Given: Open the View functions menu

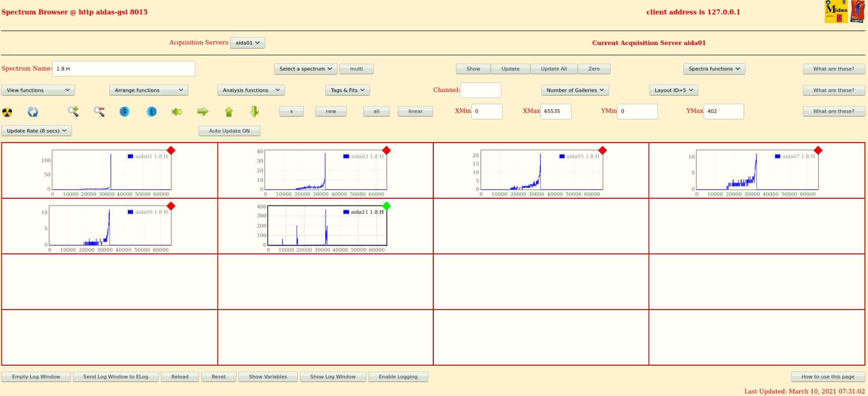Looking at the screenshot, I should 38,90.
